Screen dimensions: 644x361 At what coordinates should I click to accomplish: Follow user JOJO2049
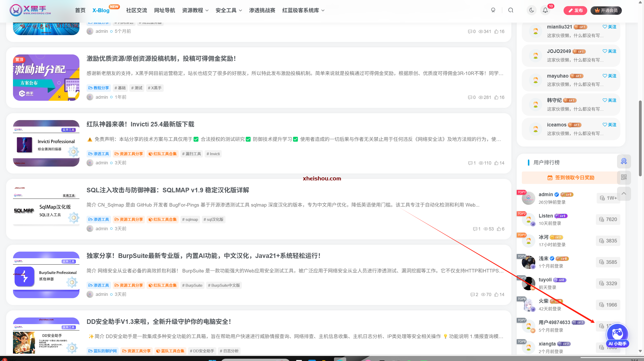[609, 51]
